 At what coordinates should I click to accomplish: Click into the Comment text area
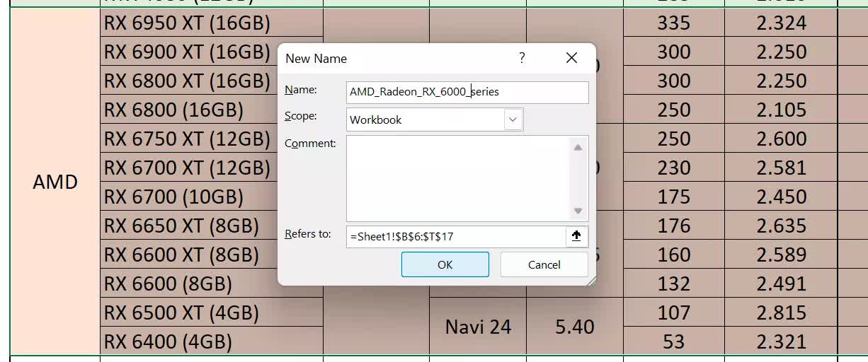click(x=457, y=178)
